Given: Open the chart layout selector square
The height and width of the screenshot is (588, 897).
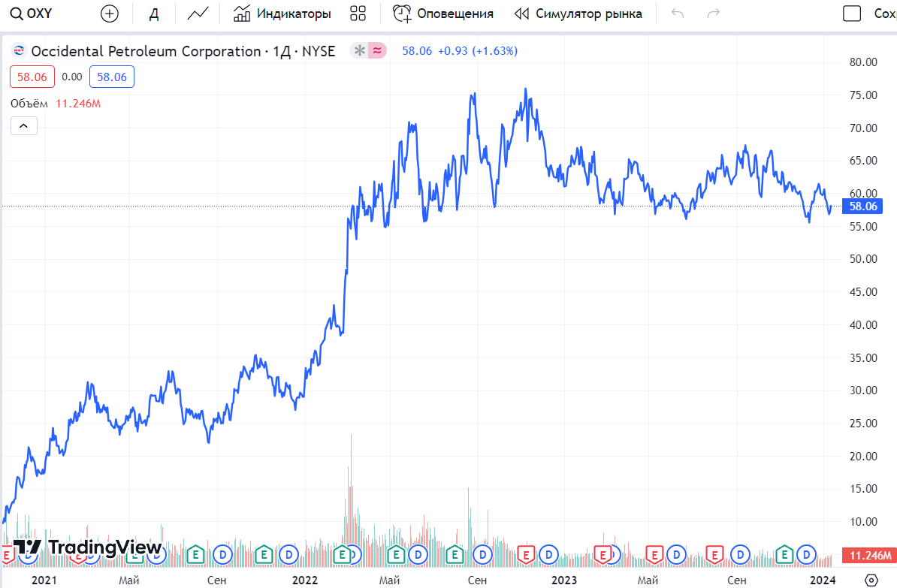Looking at the screenshot, I should point(852,14).
